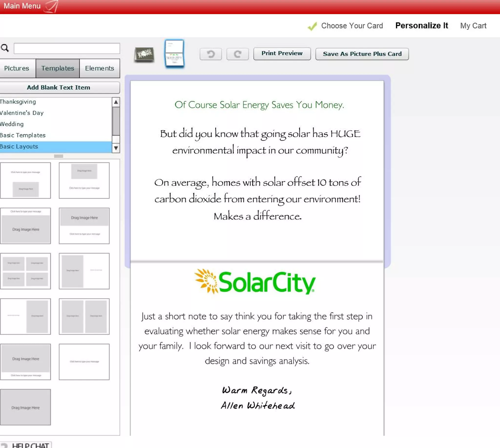Choose the text-only message layout

click(x=84, y=362)
